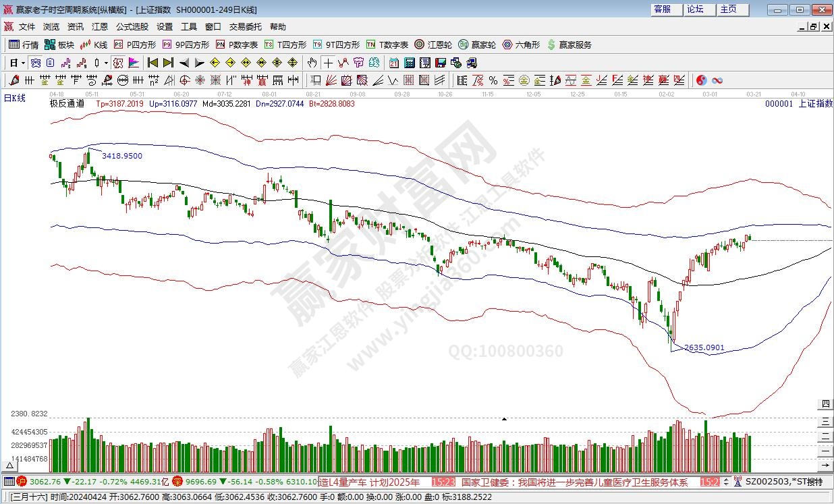The height and width of the screenshot is (504, 834).
Task: Click the 客服 button in title bar
Action: click(x=663, y=9)
